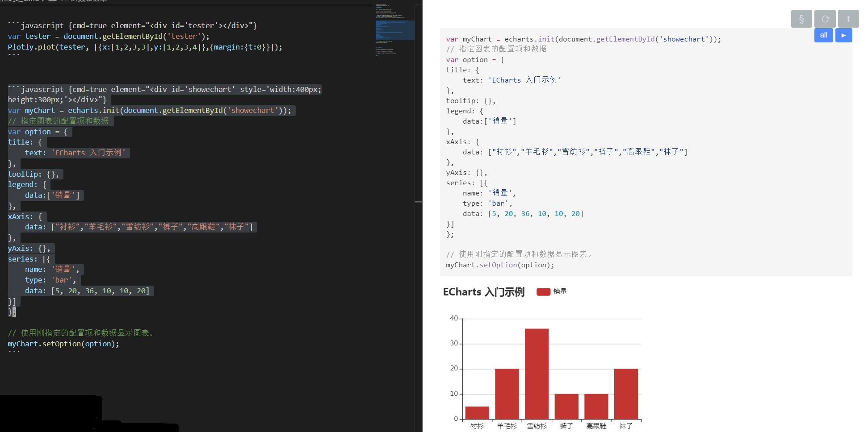Click the x-axis label 衬衫 under the chart
868x432 pixels.
pos(477,426)
